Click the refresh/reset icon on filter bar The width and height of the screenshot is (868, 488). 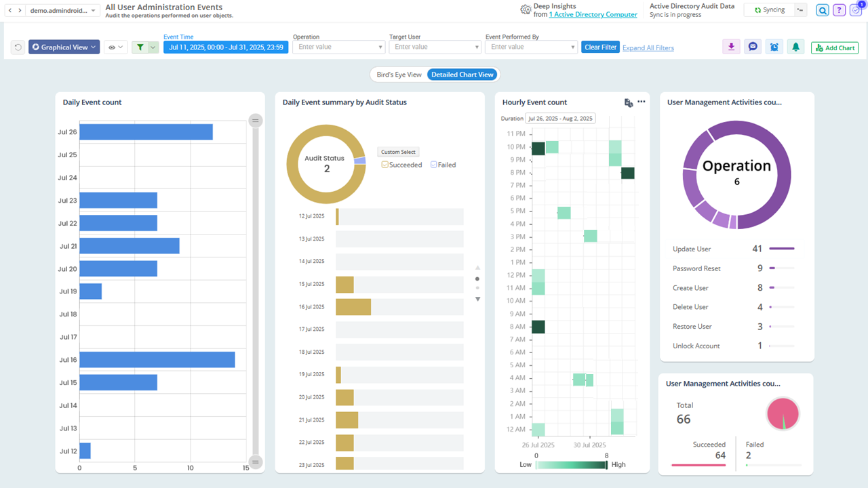[17, 46]
